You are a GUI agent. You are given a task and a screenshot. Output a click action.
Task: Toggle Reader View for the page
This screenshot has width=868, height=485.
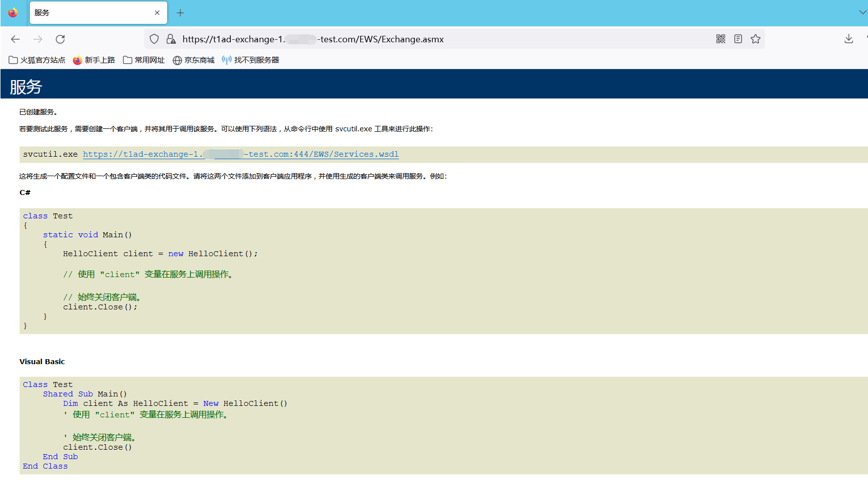(x=738, y=39)
